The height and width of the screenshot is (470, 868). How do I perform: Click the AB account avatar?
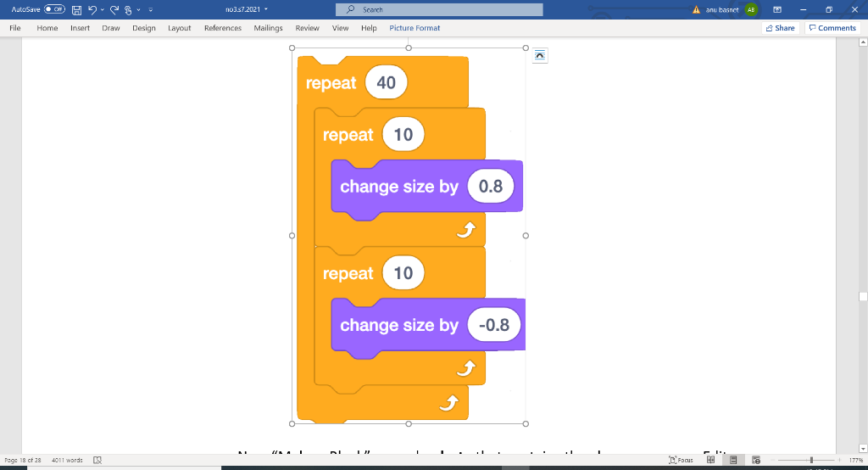pyautogui.click(x=751, y=9)
